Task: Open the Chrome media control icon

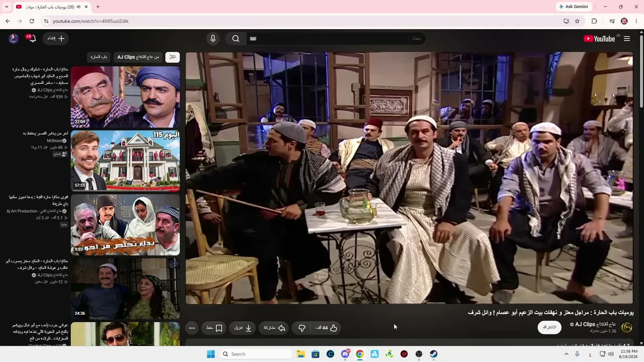Action: pyautogui.click(x=612, y=21)
